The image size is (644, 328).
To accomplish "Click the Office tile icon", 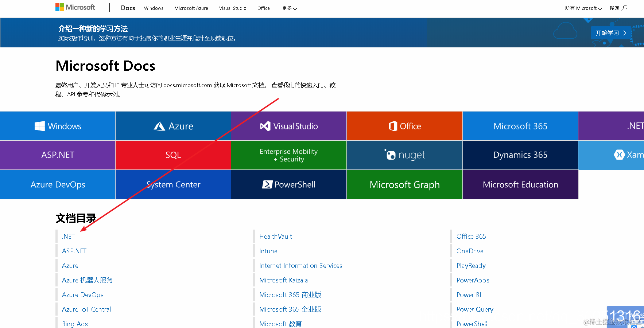I will coord(393,126).
